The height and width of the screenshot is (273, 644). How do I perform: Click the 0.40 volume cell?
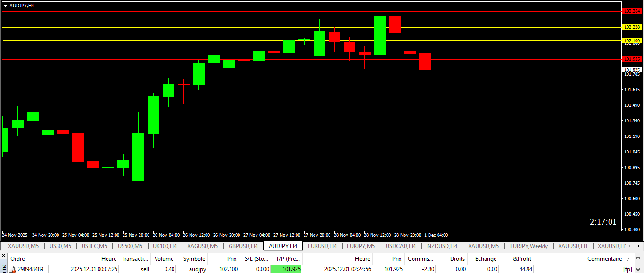point(169,269)
